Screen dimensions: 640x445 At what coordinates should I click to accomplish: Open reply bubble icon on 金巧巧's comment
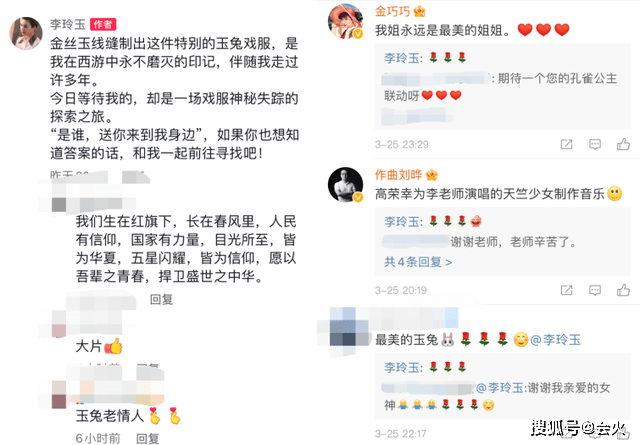point(595,144)
